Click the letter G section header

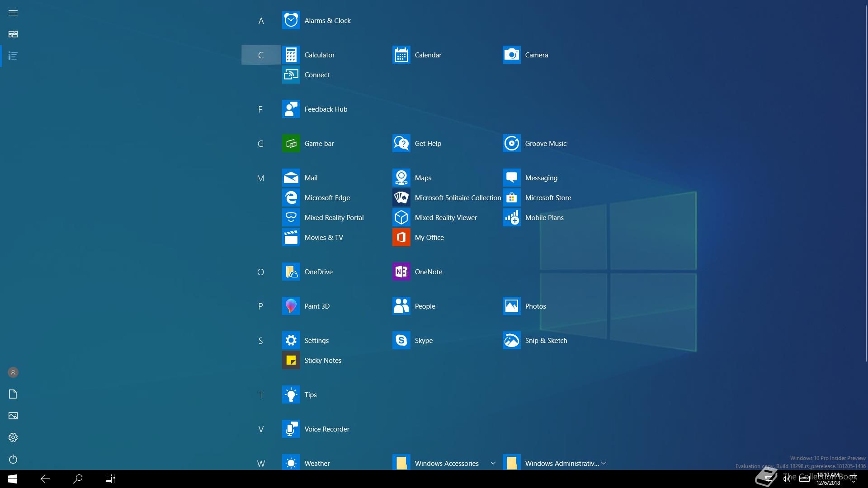(260, 144)
